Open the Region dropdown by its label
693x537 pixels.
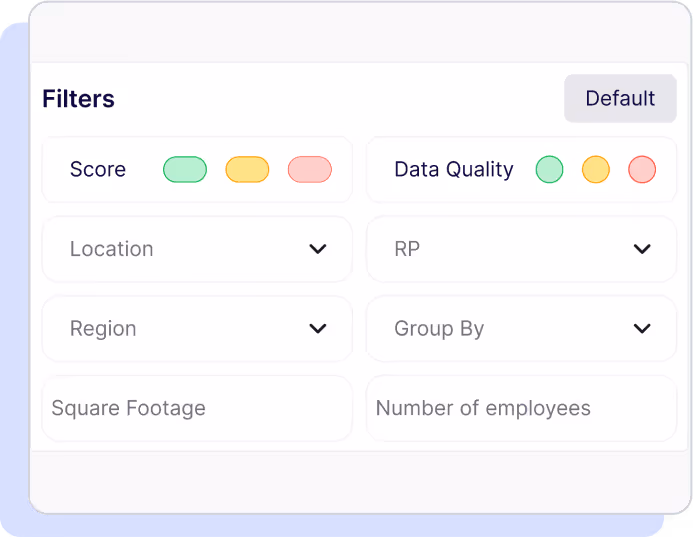point(103,329)
